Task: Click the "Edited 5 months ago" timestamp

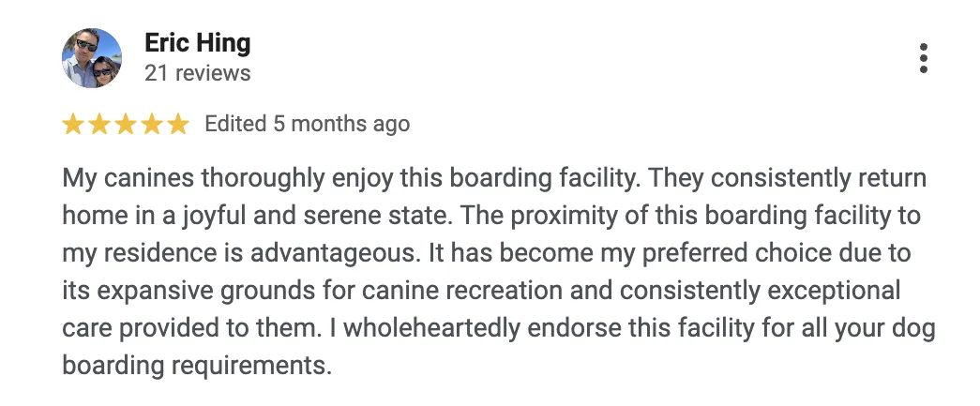Action: [x=307, y=124]
